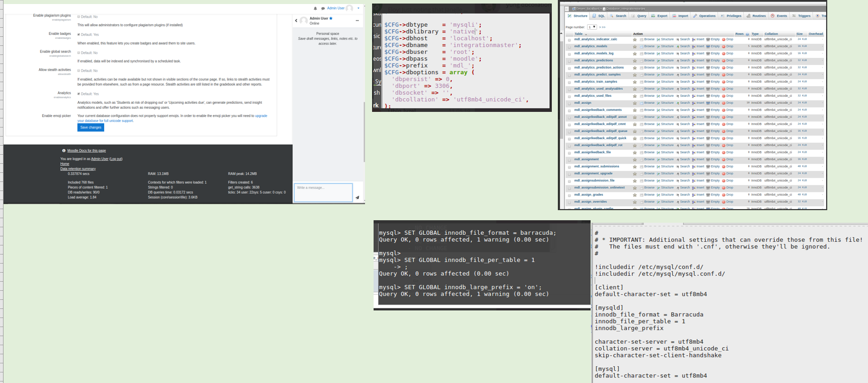This screenshot has height=383, width=868.
Task: Toggle Enable badges checkbox
Action: click(x=79, y=35)
